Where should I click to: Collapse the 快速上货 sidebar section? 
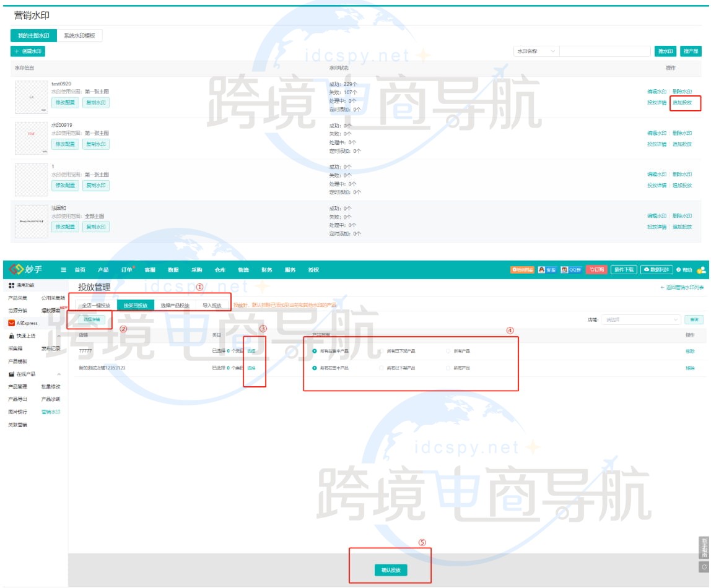pos(59,336)
